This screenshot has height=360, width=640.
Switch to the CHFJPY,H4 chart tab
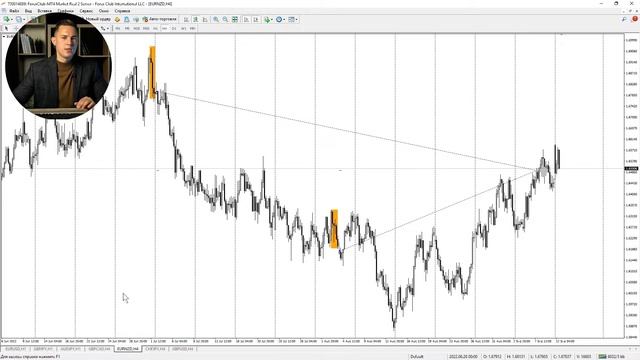(x=155, y=349)
